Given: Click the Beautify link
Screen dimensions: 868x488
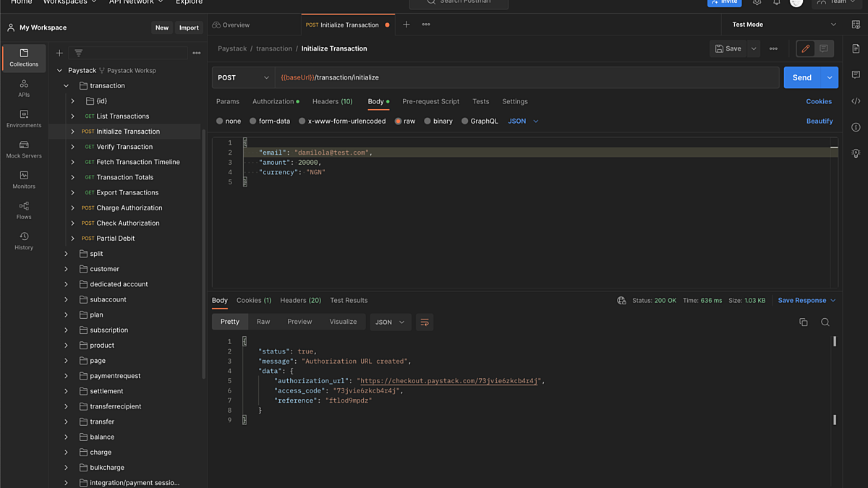Looking at the screenshot, I should (820, 121).
